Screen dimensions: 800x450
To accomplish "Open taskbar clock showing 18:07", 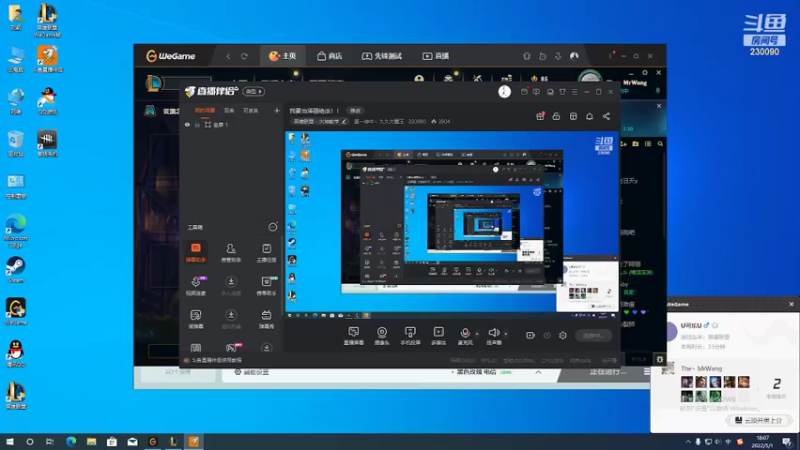I will pos(763,442).
